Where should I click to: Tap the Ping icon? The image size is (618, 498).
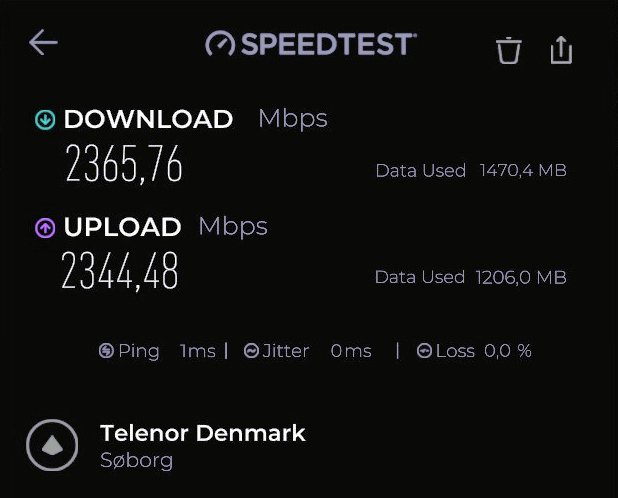[x=106, y=351]
